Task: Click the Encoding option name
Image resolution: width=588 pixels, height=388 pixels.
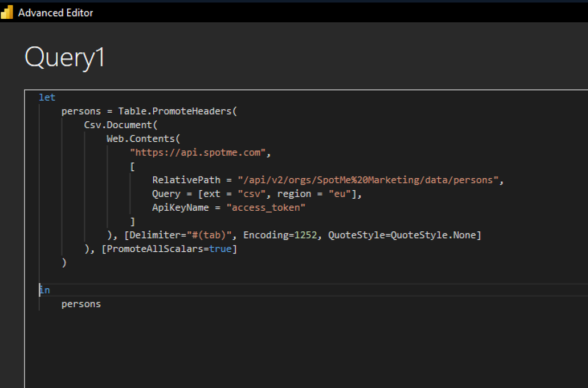Action: tap(266, 235)
